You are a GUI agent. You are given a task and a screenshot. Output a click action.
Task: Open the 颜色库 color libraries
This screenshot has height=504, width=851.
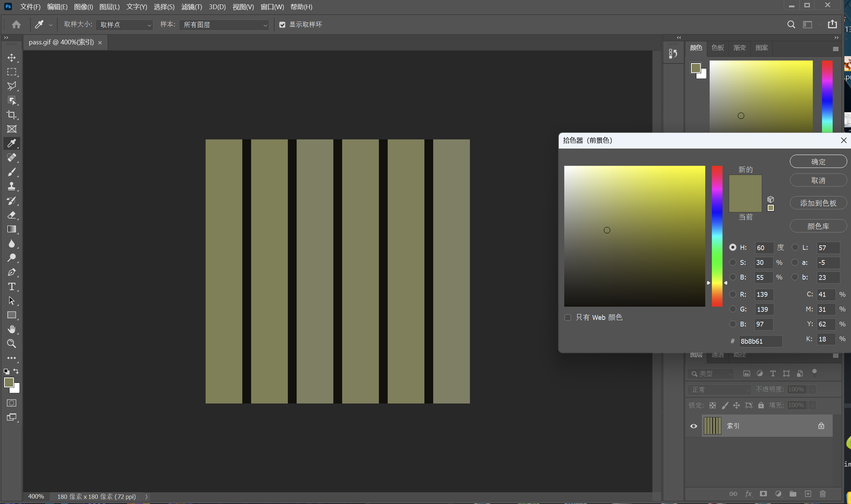click(818, 226)
